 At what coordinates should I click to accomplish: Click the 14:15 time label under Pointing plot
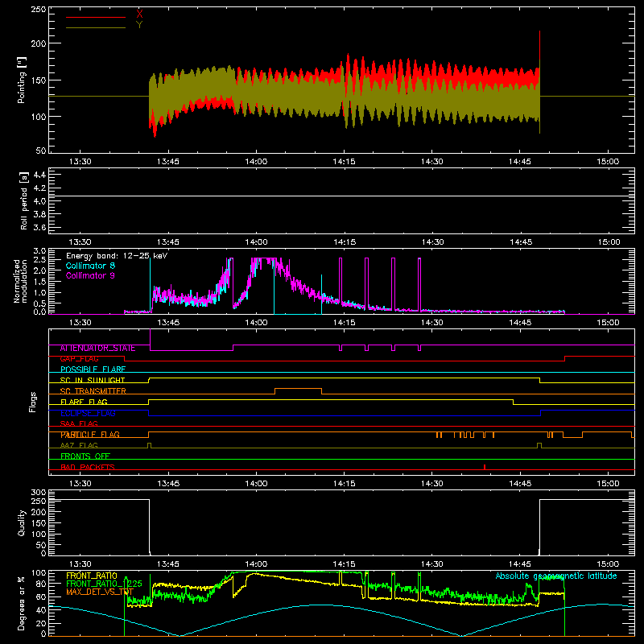[x=345, y=162]
